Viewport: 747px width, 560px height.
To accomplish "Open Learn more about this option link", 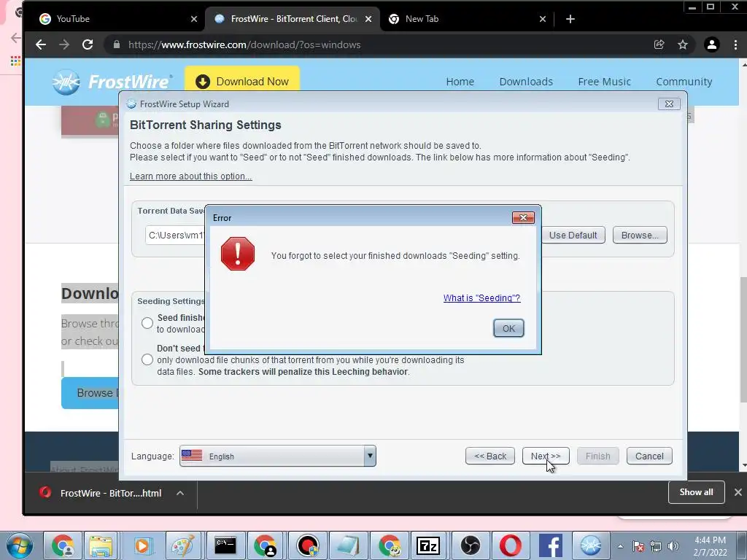I will point(190,176).
